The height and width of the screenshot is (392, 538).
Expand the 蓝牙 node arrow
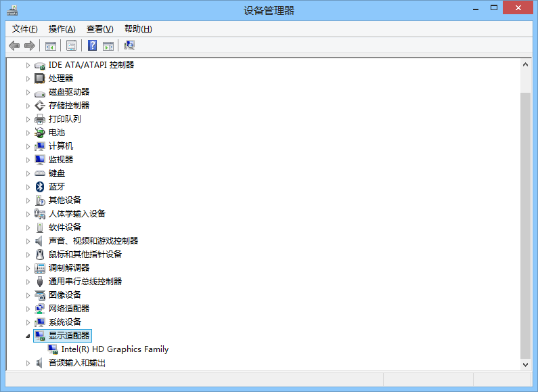[x=28, y=187]
